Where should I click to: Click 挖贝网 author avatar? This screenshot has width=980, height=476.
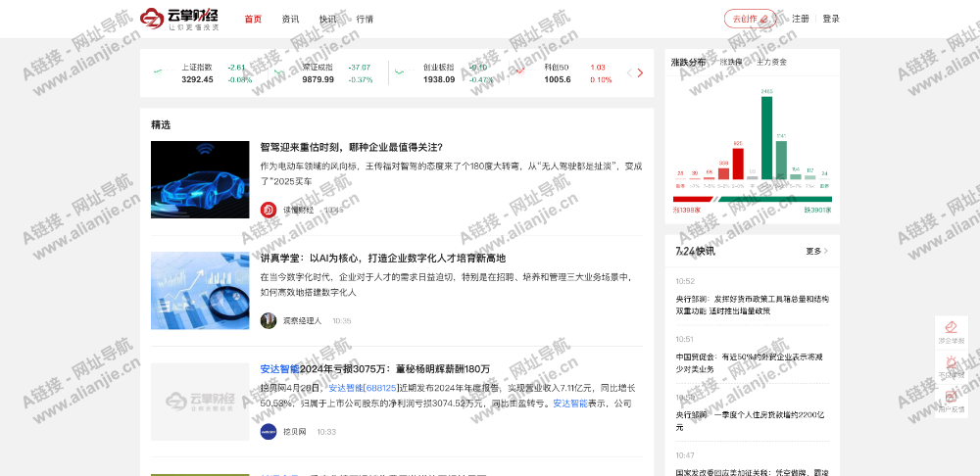pyautogui.click(x=269, y=432)
